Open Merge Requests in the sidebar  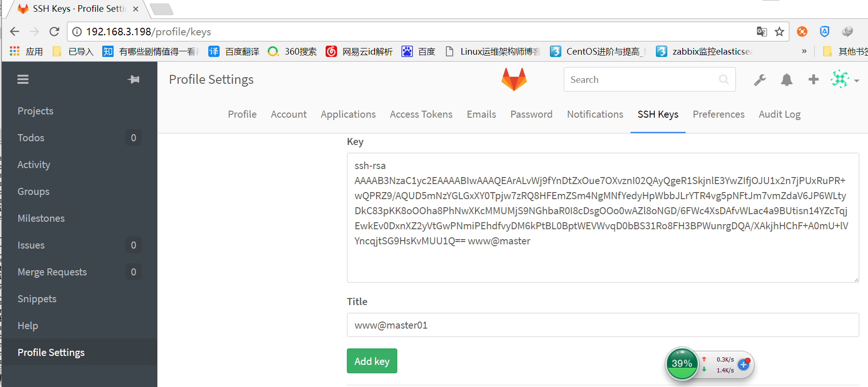click(79, 272)
